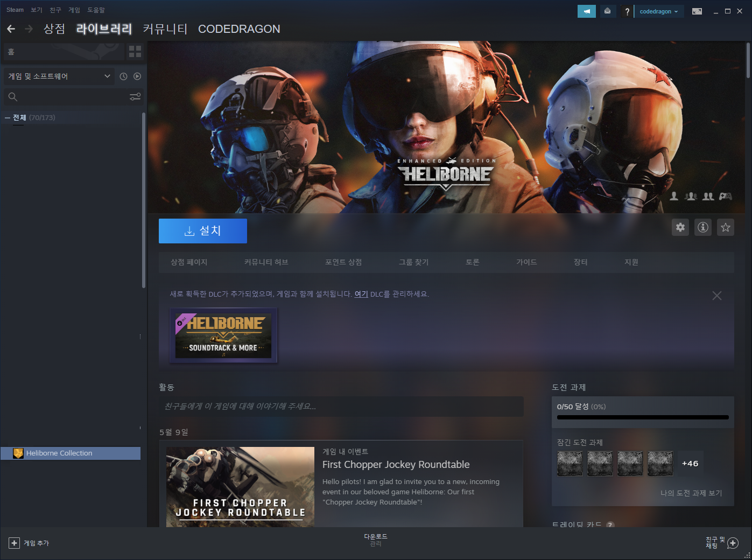
Task: Open the help question mark icon
Action: (x=627, y=11)
